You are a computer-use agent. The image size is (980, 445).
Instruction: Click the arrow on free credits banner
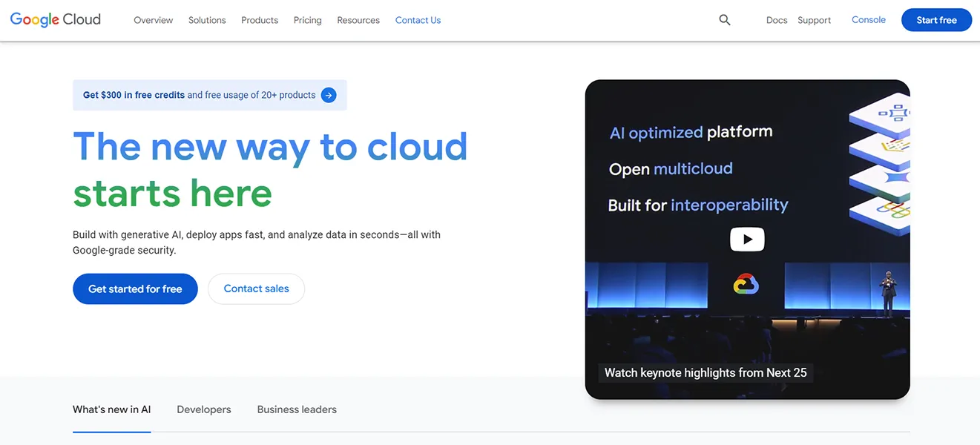[x=328, y=95]
